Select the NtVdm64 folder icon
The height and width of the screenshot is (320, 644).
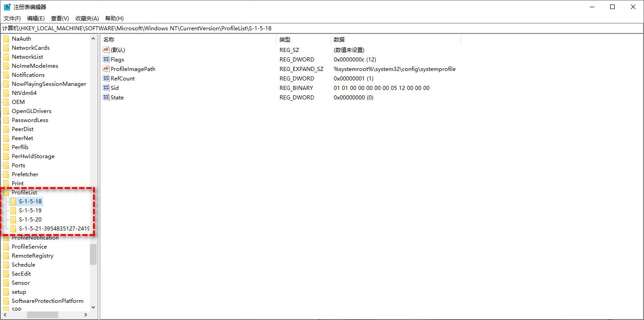[6, 93]
